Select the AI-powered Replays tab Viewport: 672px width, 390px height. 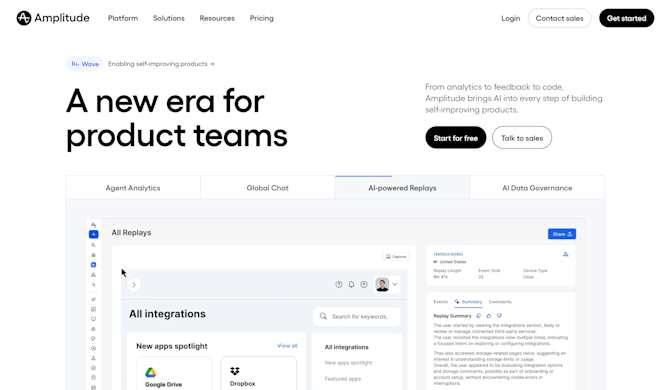click(x=402, y=188)
